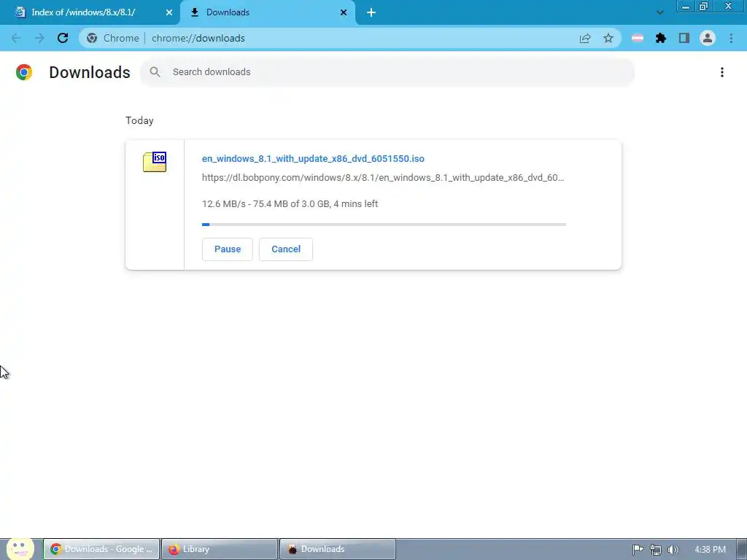
Task: Click the search magnifier icon in downloads
Action: click(x=155, y=72)
